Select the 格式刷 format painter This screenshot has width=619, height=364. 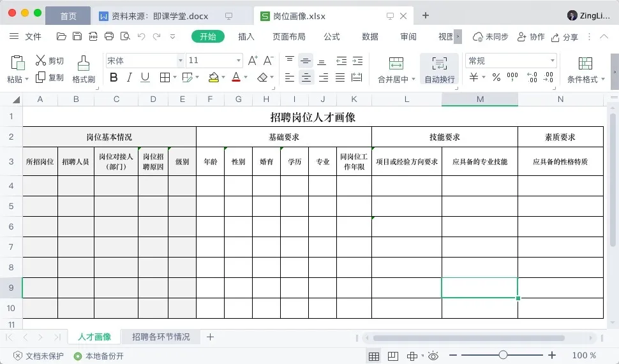click(x=84, y=69)
